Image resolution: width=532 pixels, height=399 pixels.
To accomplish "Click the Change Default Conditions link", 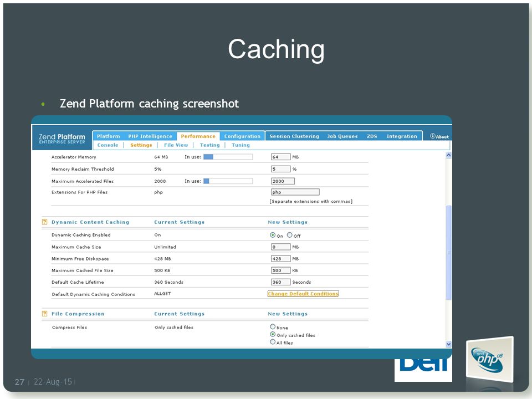I will (303, 294).
